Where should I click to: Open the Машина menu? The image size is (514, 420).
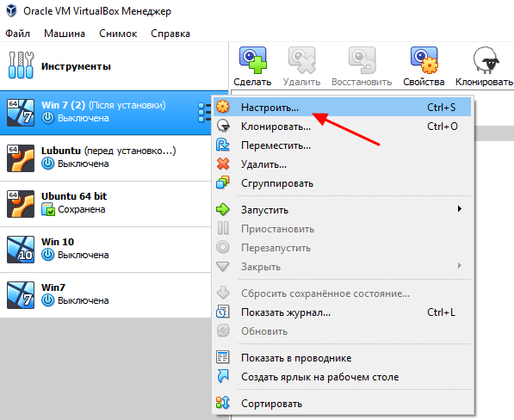[65, 34]
